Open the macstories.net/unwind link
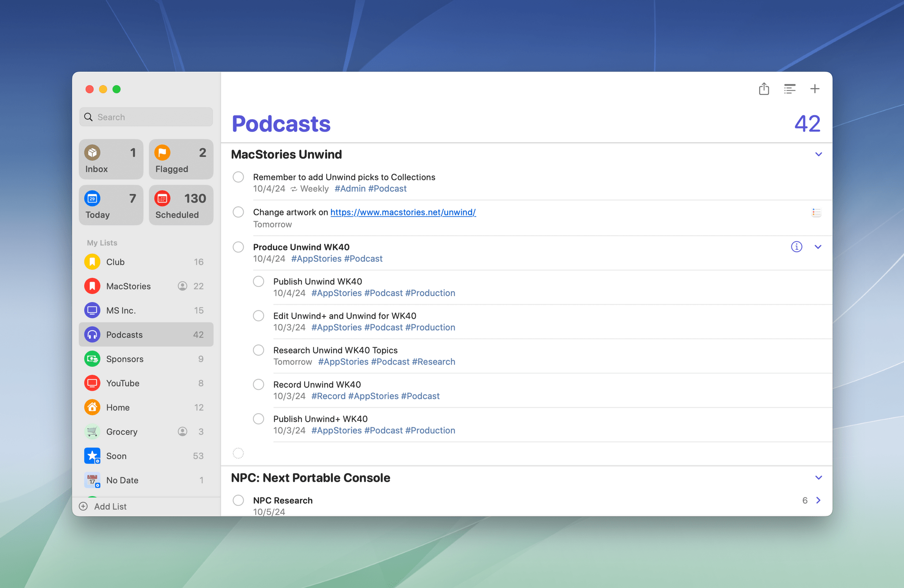The image size is (904, 588). (x=403, y=212)
